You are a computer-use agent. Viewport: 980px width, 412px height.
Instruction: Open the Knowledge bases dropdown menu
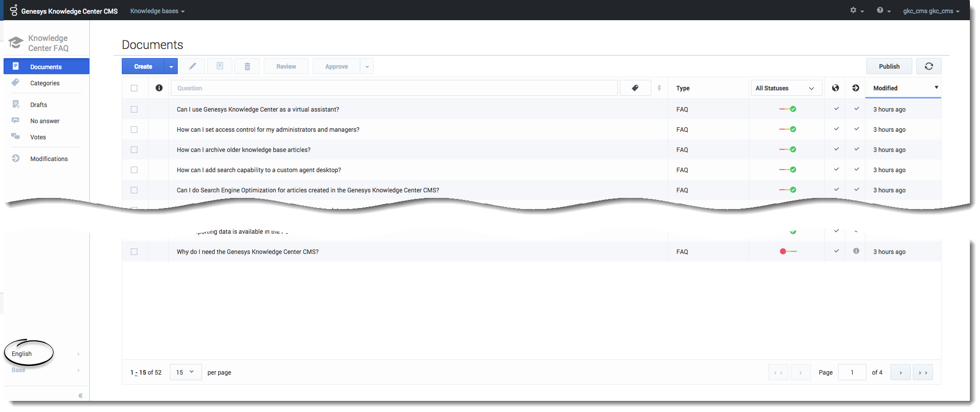[x=157, y=11]
